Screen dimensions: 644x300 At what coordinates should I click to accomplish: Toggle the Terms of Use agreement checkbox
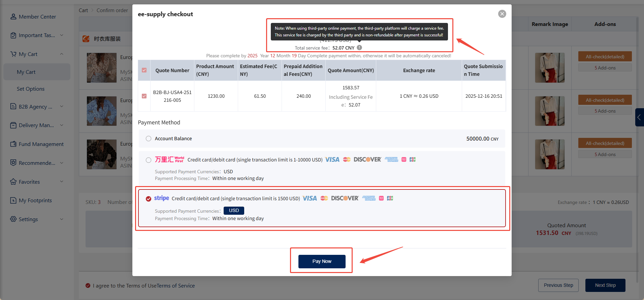point(88,286)
